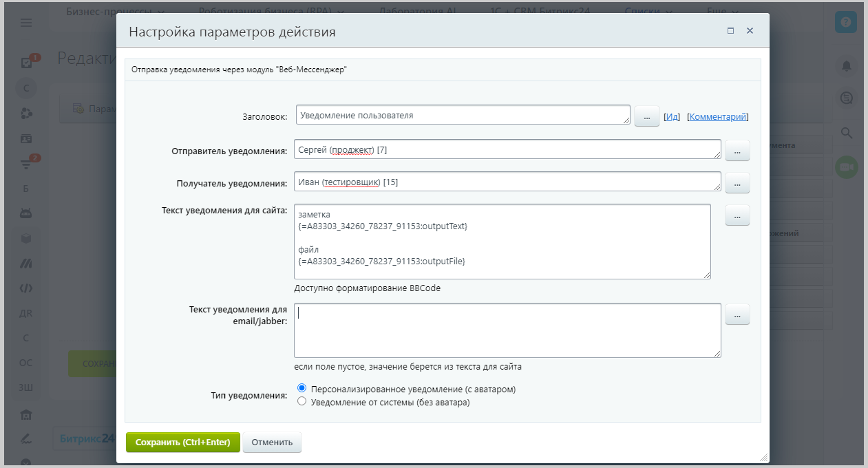Open value picker for Получатель уведомления

pyautogui.click(x=737, y=182)
